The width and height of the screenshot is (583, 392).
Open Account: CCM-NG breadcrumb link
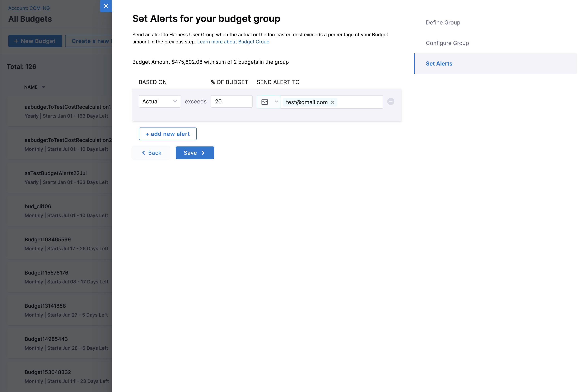[x=29, y=8]
